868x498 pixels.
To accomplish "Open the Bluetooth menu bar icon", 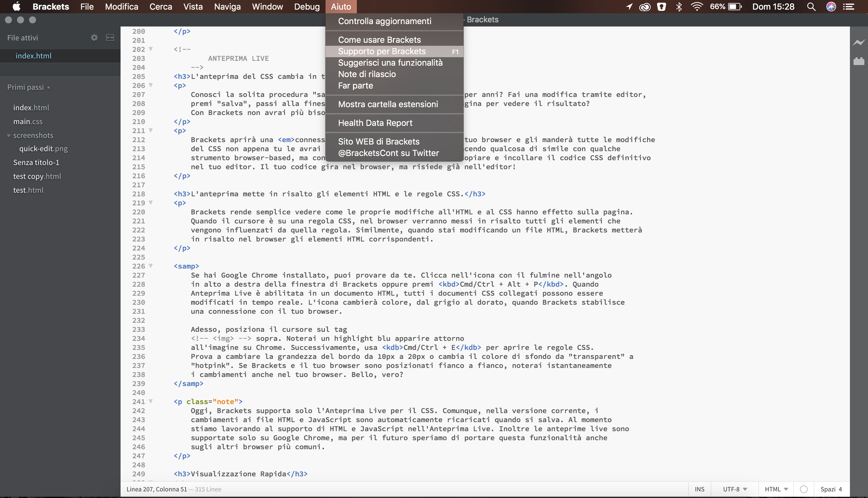I will click(679, 7).
